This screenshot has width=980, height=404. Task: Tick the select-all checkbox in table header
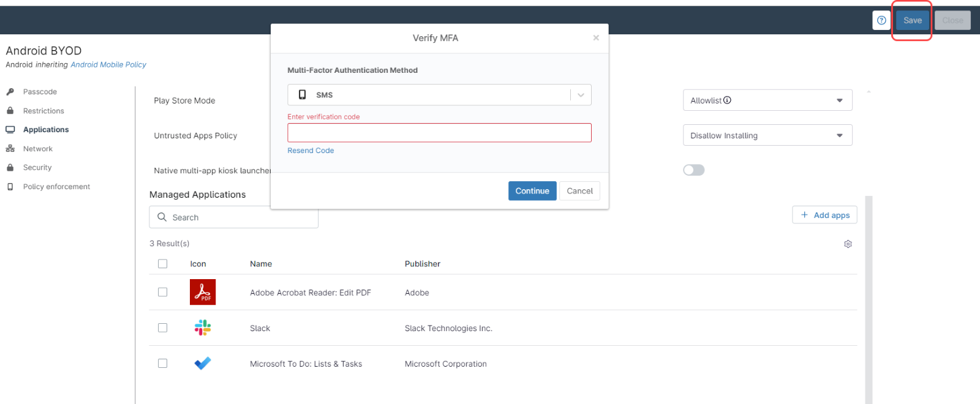(162, 264)
